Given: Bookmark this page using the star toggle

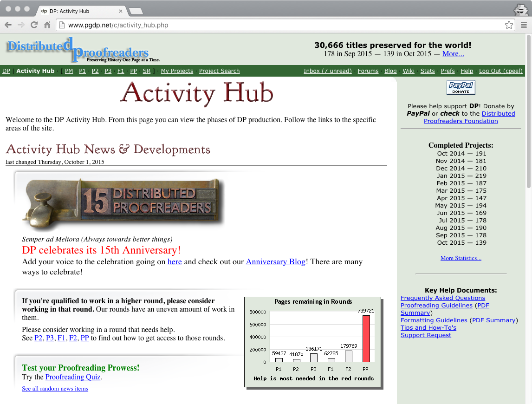Looking at the screenshot, I should [509, 25].
